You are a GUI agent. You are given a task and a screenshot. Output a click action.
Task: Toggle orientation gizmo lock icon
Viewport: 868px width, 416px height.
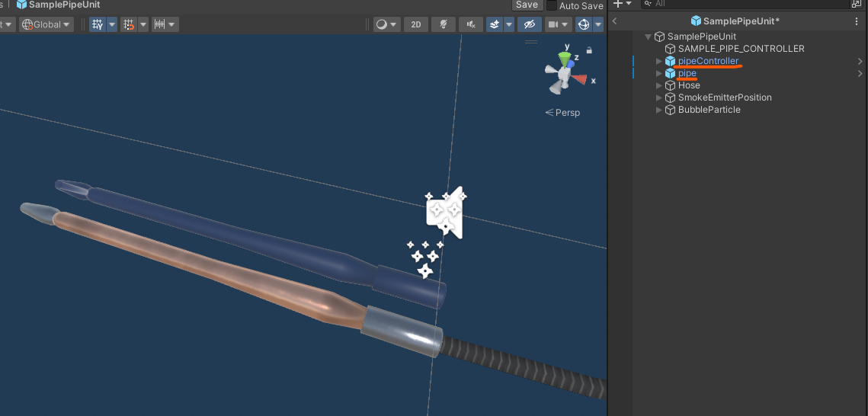589,50
